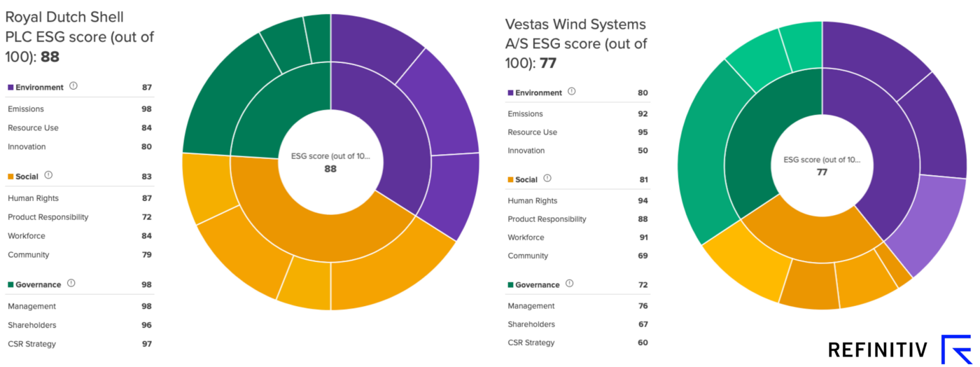Select the CSR Strategy label under Vestas

click(531, 342)
